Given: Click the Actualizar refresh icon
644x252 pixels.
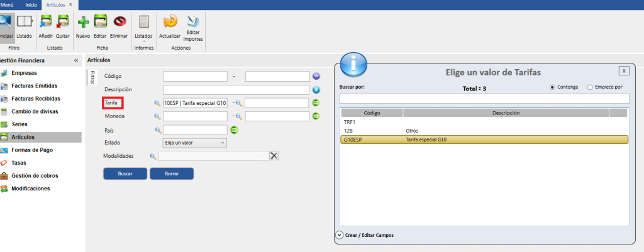Looking at the screenshot, I should pos(170,22).
